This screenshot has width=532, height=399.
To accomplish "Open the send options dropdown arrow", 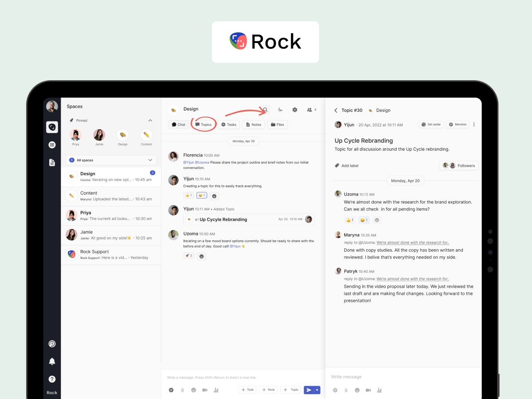I will click(317, 390).
